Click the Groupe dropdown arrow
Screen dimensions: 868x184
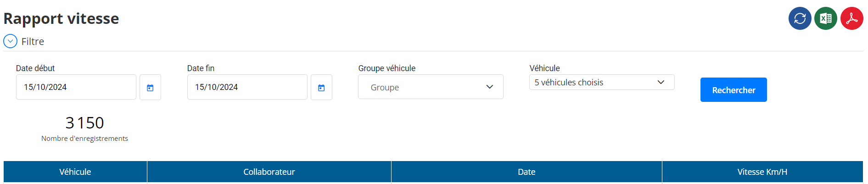click(x=490, y=87)
